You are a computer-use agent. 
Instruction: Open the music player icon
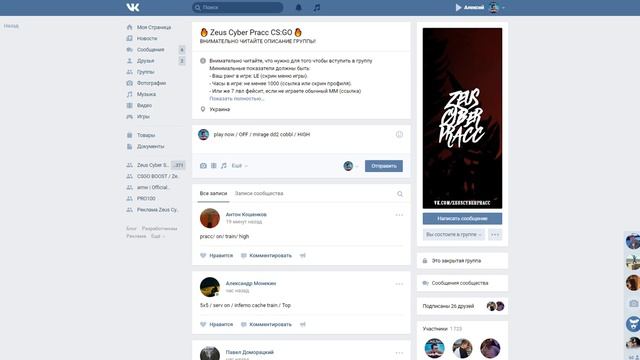(x=317, y=7)
